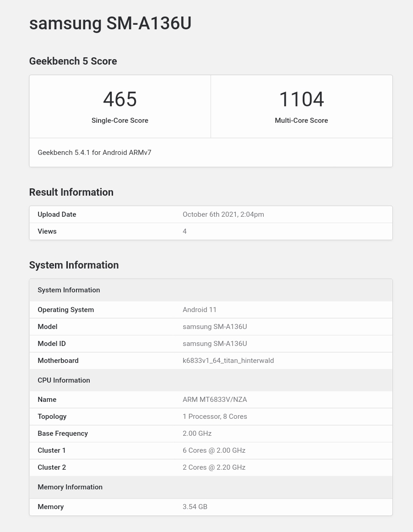Click the 'Model ID' row label
Viewport: 413px width, 532px height.
point(52,344)
